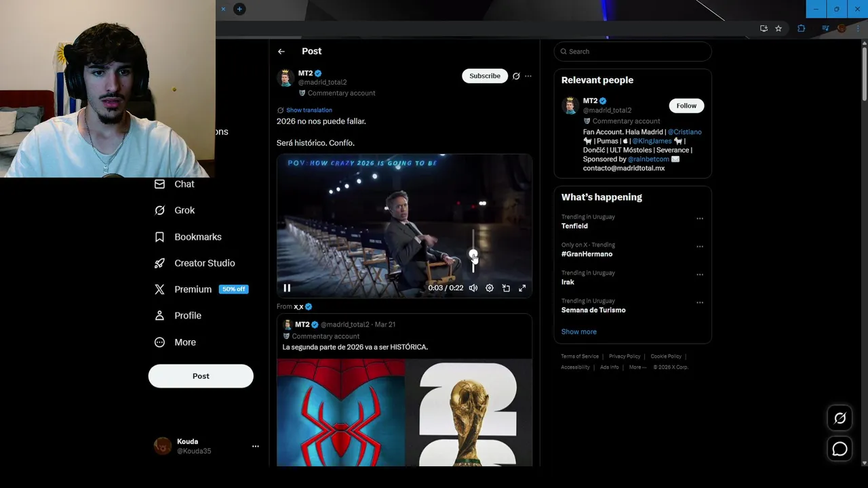
Task: Go to Profile in the sidebar
Action: pyautogui.click(x=178, y=316)
